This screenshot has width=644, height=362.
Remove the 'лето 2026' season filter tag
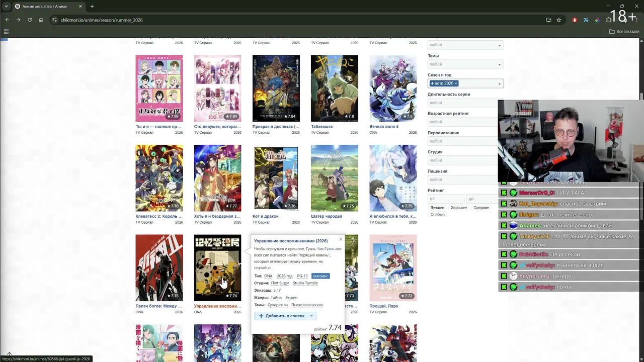[456, 83]
